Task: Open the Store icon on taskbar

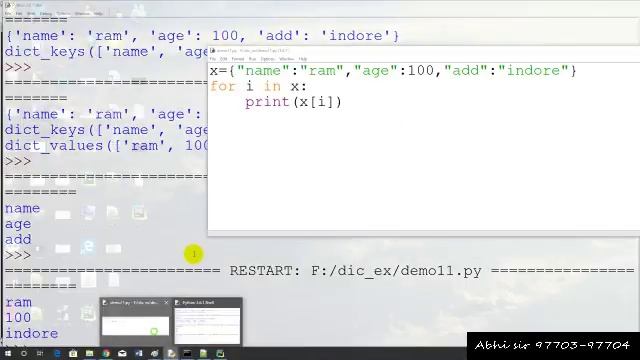Action: 73,353
